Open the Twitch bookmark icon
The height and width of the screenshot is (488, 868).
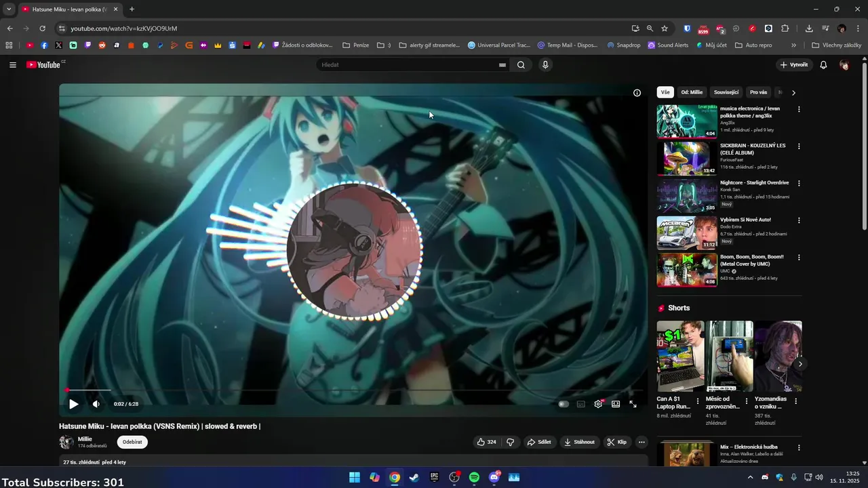point(87,45)
